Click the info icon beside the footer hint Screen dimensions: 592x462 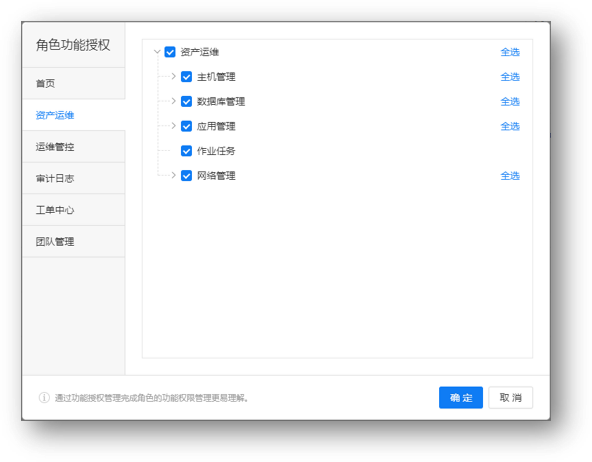click(44, 397)
